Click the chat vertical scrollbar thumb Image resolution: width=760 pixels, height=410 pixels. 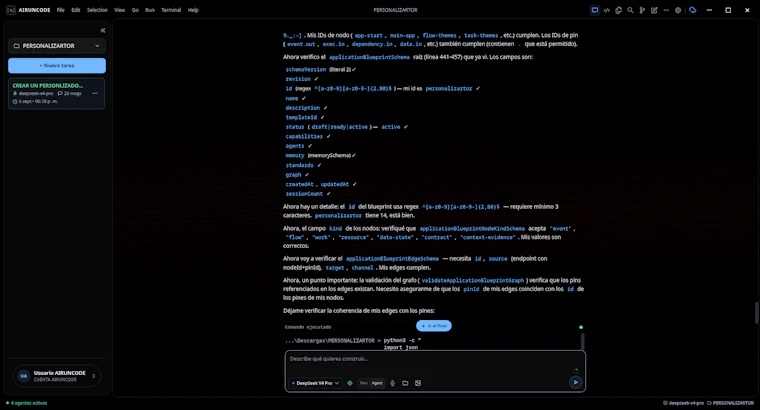tap(757, 313)
